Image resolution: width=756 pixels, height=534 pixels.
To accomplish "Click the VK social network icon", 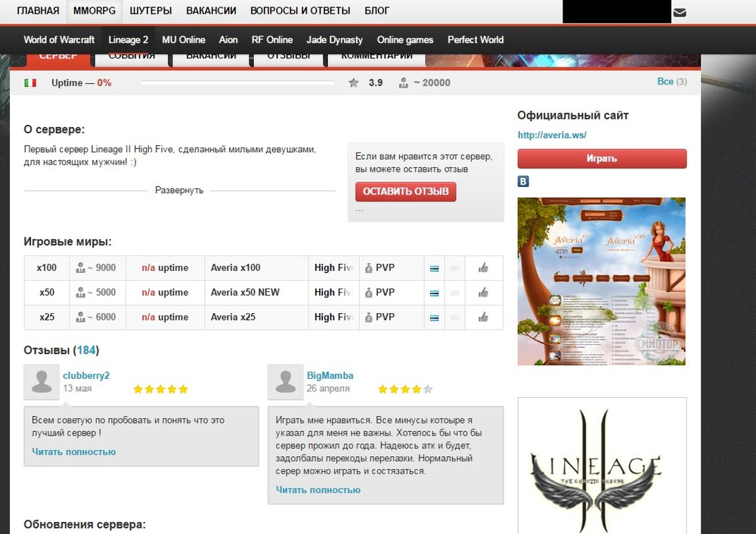I will coord(522,182).
